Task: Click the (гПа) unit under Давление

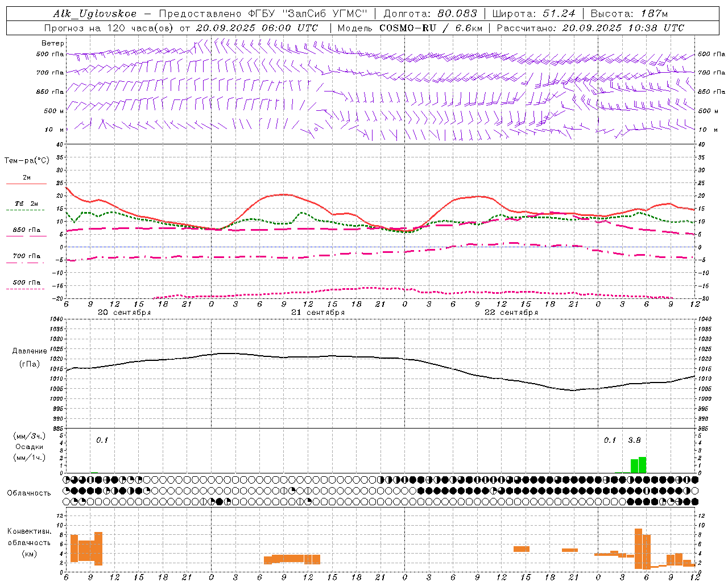Action: point(30,364)
